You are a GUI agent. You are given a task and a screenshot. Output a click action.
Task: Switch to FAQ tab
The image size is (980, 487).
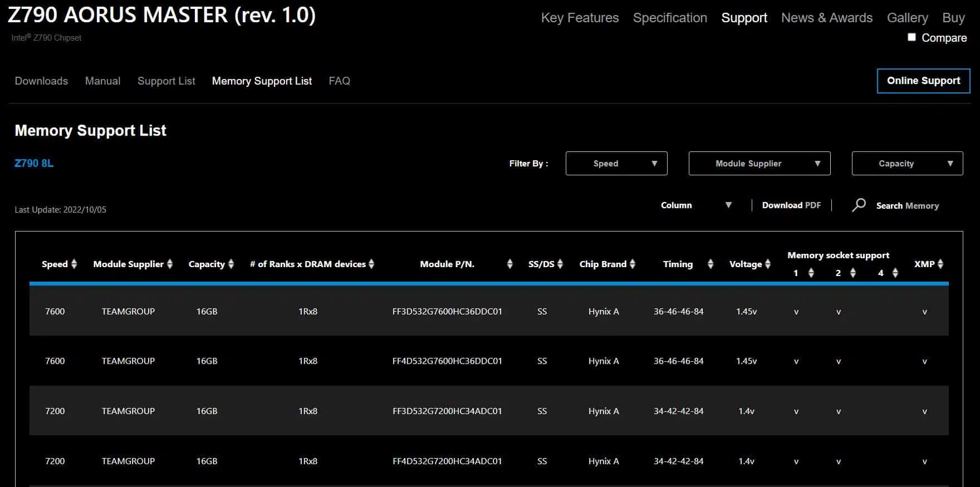(x=339, y=81)
